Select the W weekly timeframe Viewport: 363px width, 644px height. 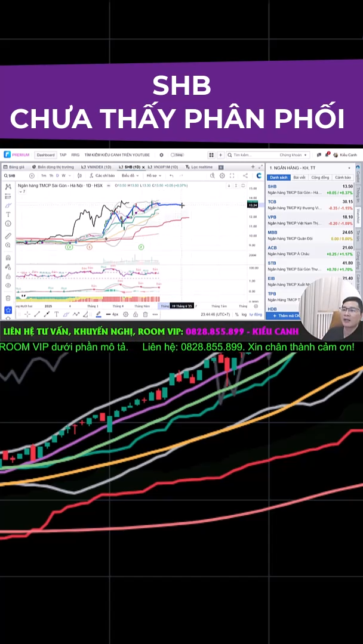[x=63, y=175]
